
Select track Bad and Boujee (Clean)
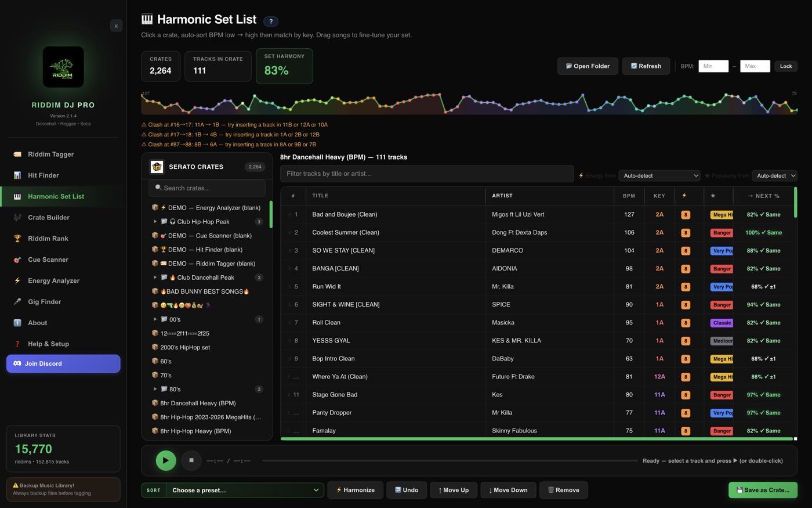[x=536, y=214]
